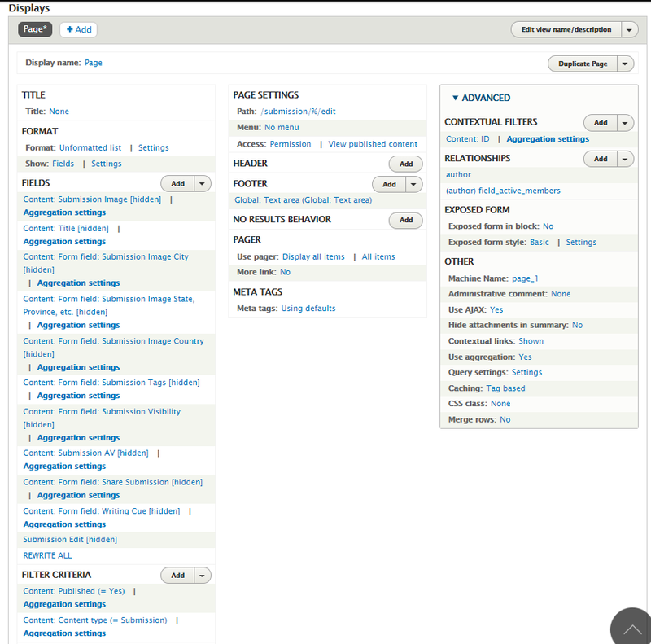Open Content: Submission Image field
Image resolution: width=651 pixels, height=644 pixels.
coord(92,199)
